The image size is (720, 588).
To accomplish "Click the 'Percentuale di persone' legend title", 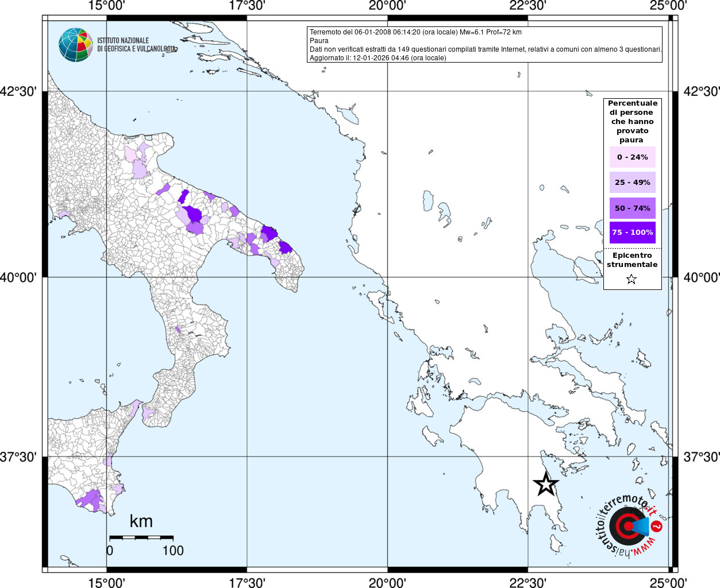I will (633, 121).
